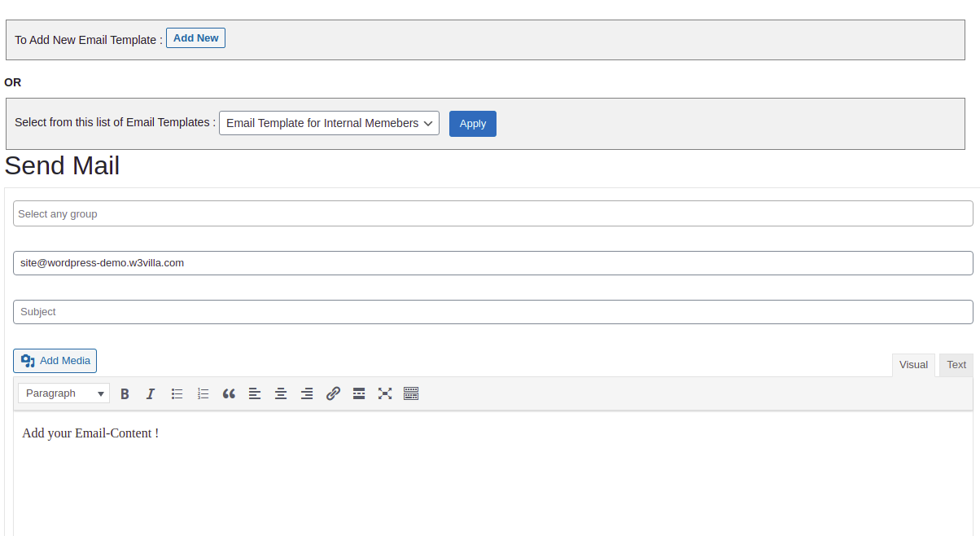Click the Send Mail heading

coord(62,165)
